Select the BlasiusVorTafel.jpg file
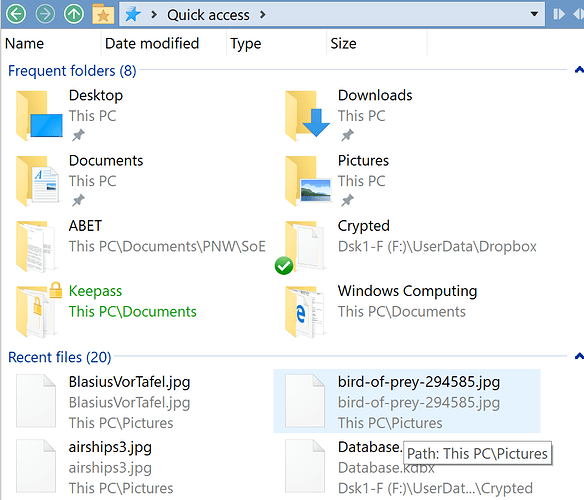 click(x=138, y=401)
